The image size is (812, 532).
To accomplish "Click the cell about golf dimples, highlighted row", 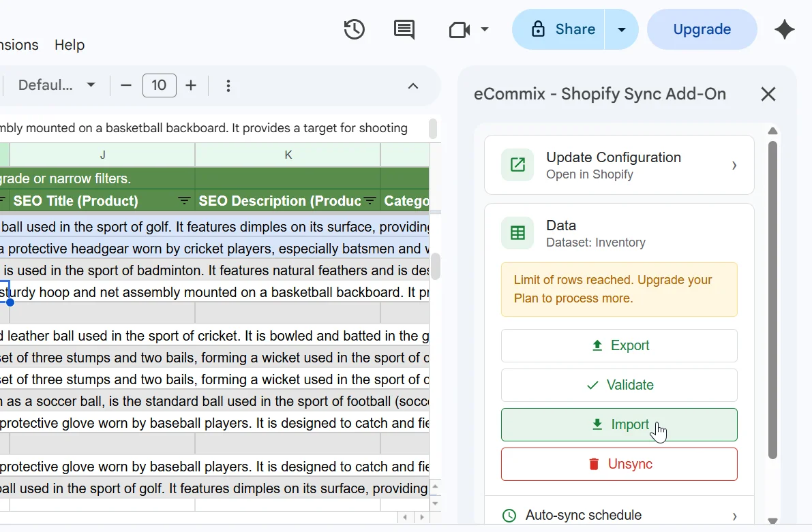I will coord(214,227).
